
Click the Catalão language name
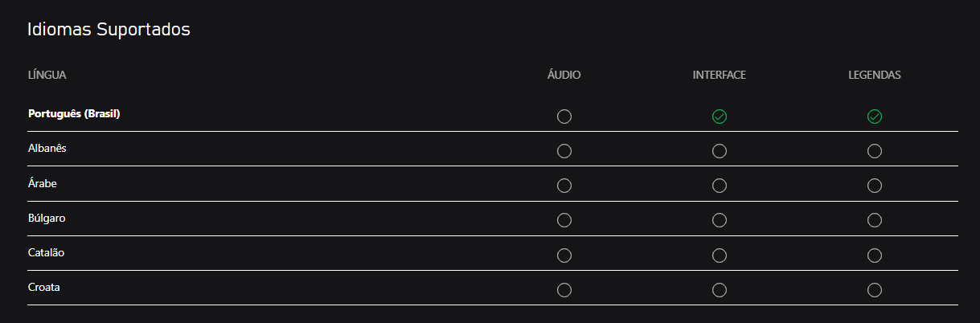(47, 252)
